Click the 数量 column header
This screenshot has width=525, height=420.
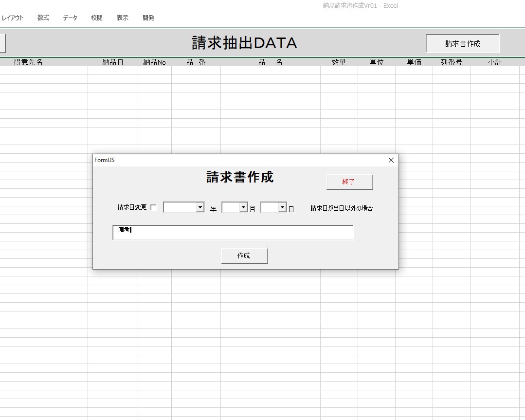click(339, 62)
